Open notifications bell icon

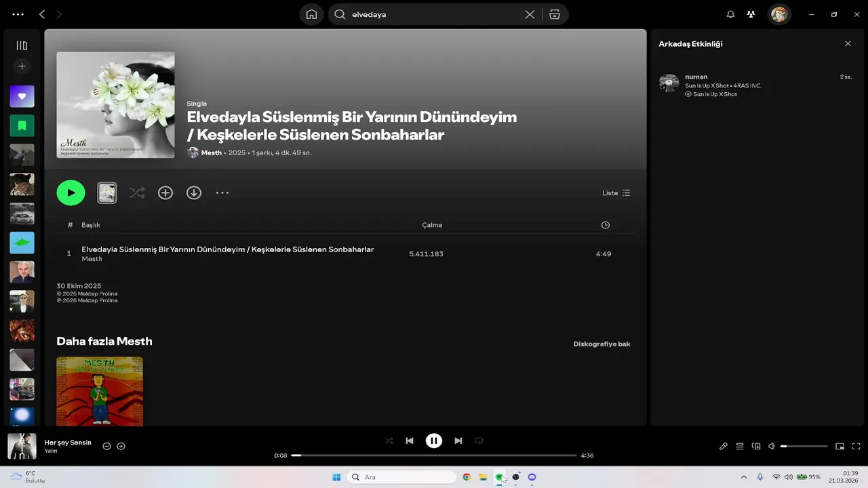[x=730, y=14]
